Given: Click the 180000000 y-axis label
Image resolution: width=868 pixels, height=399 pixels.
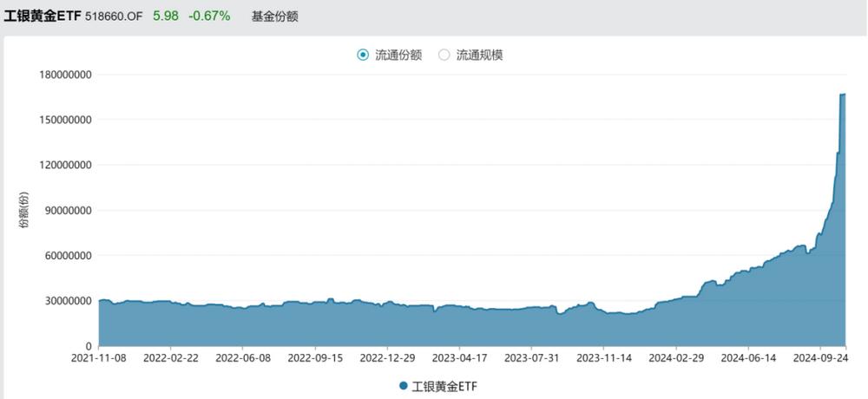Looking at the screenshot, I should (63, 74).
